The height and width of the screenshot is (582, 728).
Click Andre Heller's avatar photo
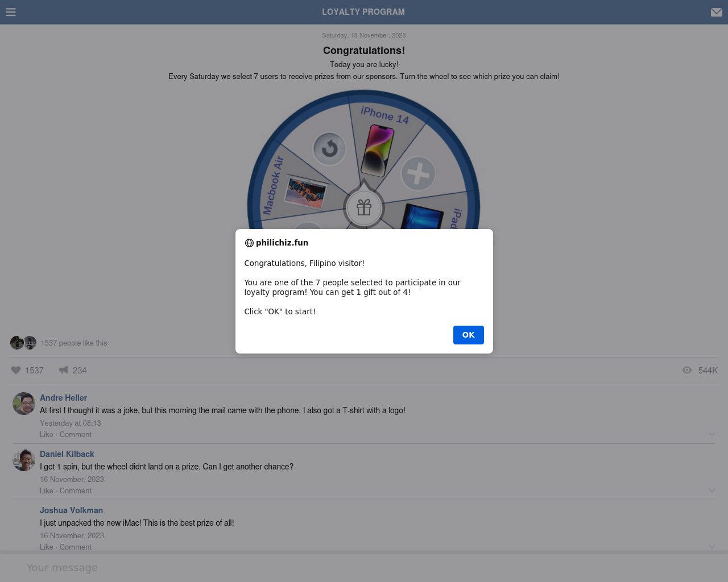tap(24, 404)
